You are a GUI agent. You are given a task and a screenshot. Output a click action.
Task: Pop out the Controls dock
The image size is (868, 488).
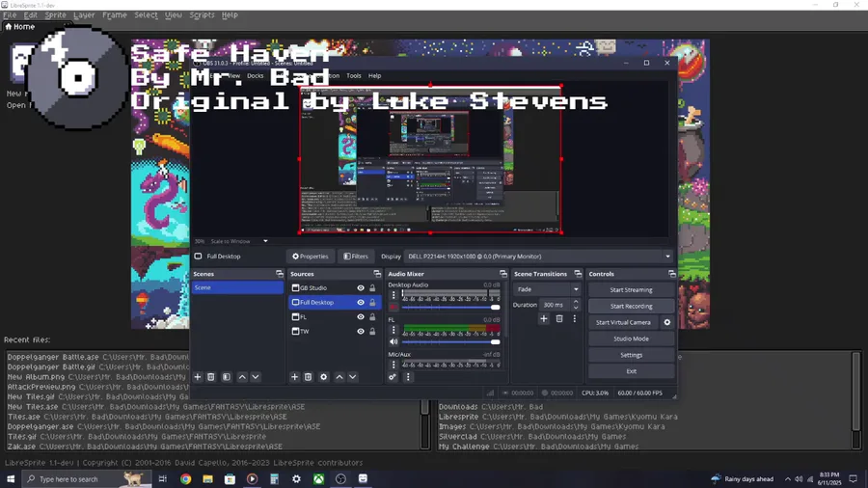point(672,274)
